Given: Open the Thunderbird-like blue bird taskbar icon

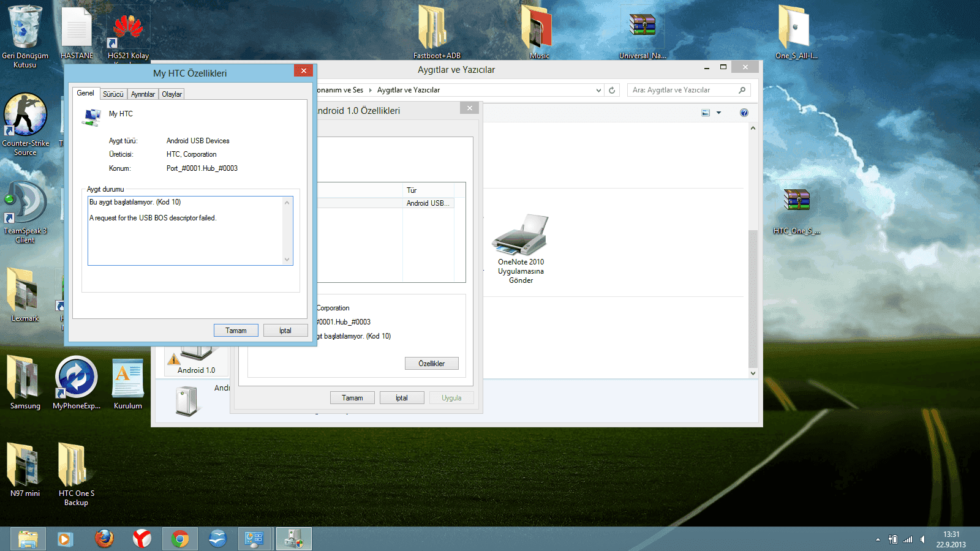Looking at the screenshot, I should pyautogui.click(x=217, y=539).
